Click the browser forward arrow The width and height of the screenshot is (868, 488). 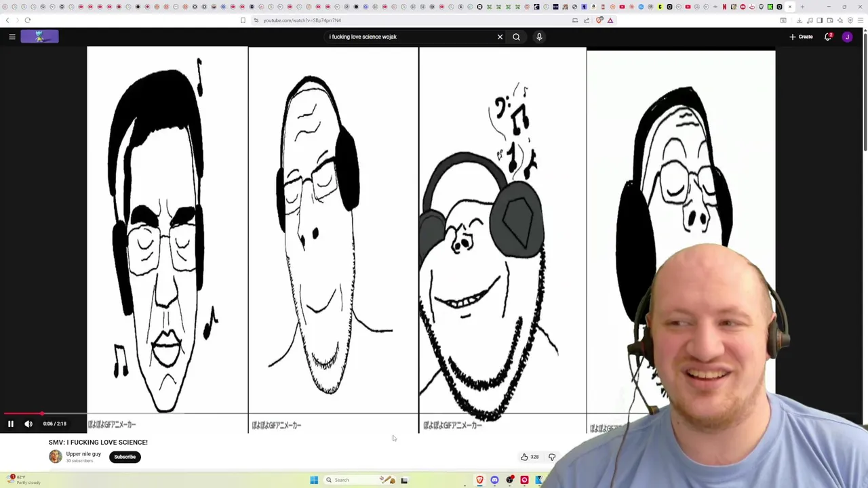18,20
